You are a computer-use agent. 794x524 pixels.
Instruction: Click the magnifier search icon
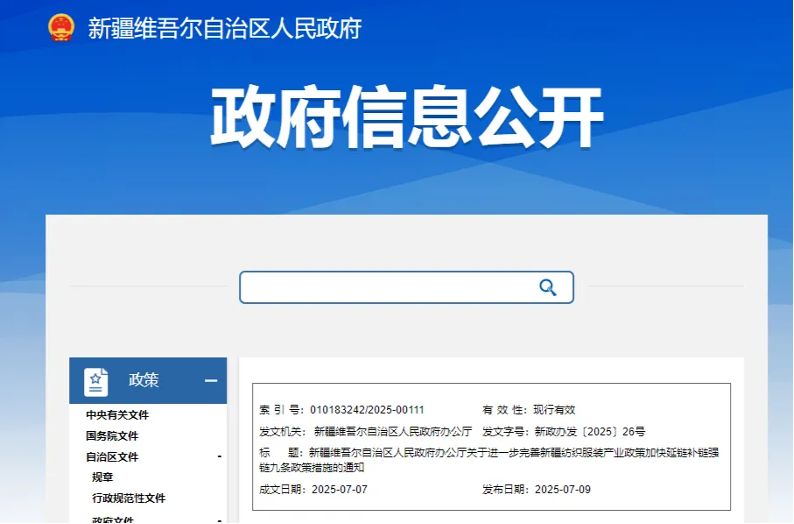[x=548, y=287]
